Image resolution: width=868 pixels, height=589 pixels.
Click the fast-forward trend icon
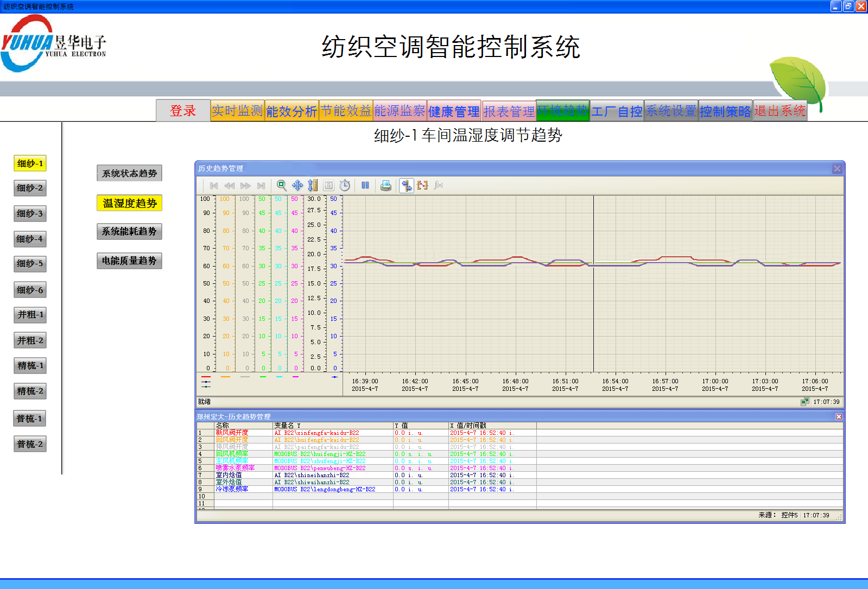(x=245, y=186)
